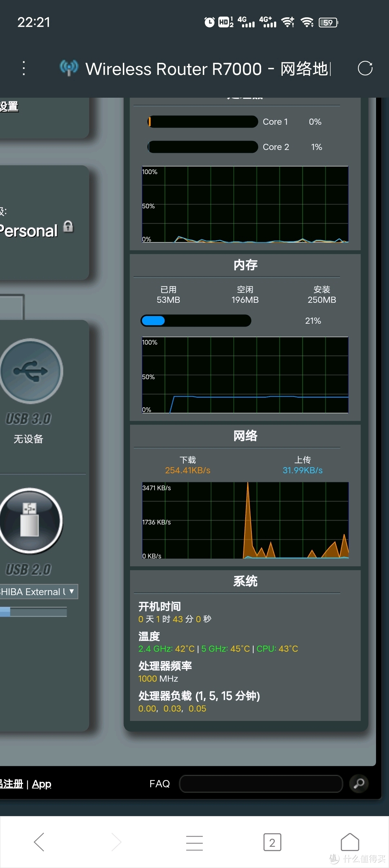Click the 2.4 GHz temperature reading
Screen dimensions: 389x868
point(166,649)
